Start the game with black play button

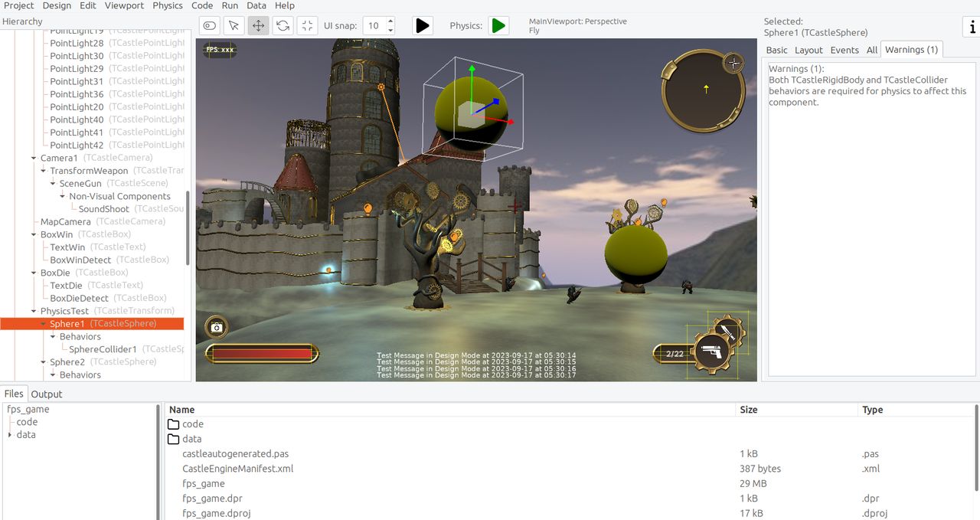pos(422,25)
